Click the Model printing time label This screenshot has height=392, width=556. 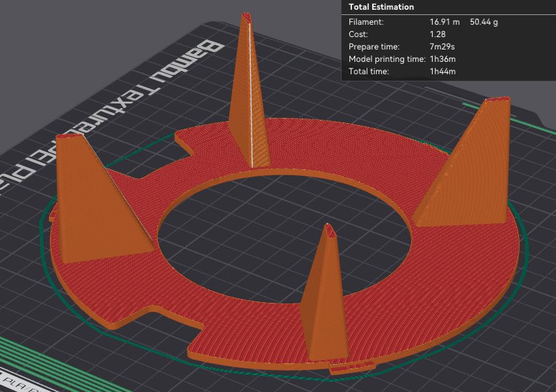387,59
